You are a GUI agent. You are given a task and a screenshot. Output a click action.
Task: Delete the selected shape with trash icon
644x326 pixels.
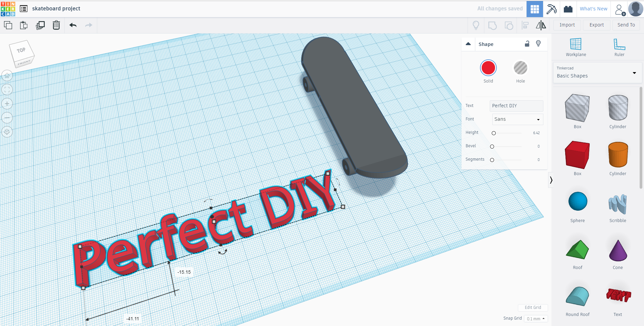pyautogui.click(x=56, y=25)
